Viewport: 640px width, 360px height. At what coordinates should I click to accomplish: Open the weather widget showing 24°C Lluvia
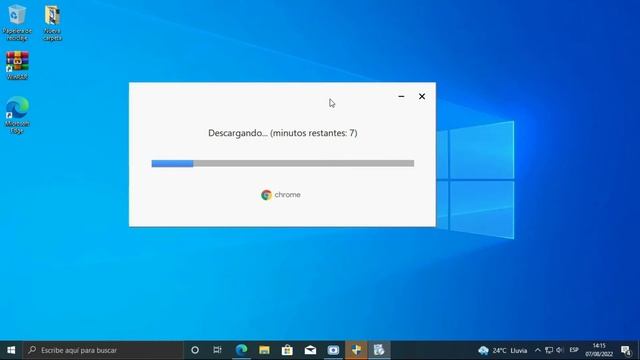pyautogui.click(x=503, y=350)
